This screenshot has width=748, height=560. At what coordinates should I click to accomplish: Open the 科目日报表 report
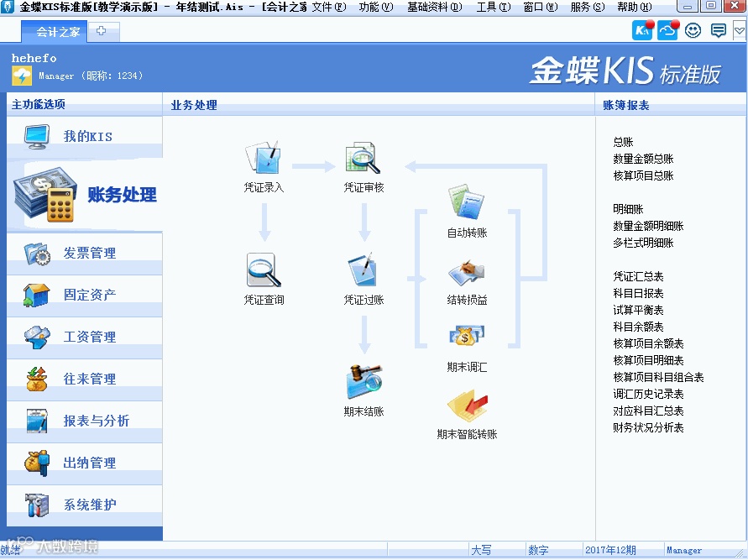(638, 293)
